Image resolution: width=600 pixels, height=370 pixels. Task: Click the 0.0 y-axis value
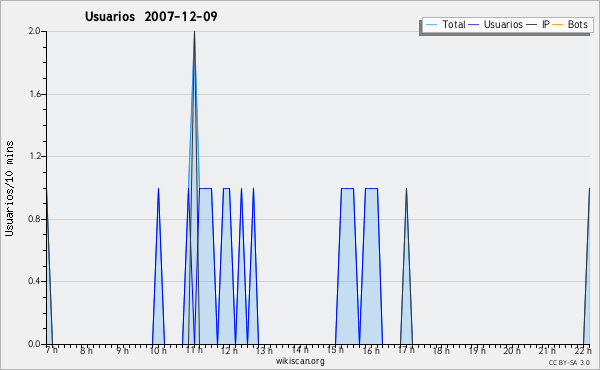(34, 344)
